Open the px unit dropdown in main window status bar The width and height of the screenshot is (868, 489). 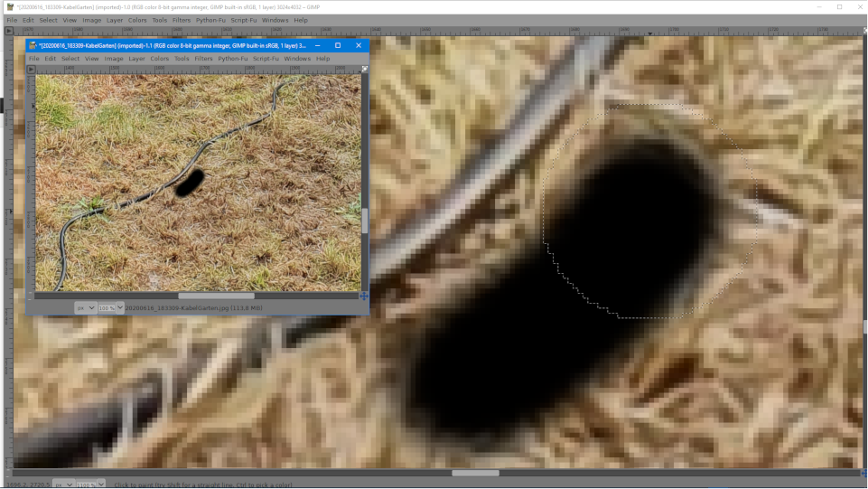(x=63, y=484)
